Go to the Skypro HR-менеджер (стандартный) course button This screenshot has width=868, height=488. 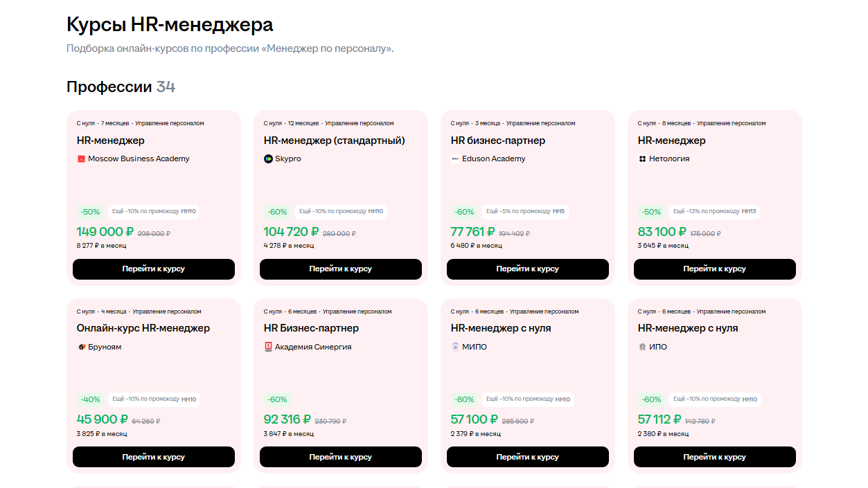341,269
